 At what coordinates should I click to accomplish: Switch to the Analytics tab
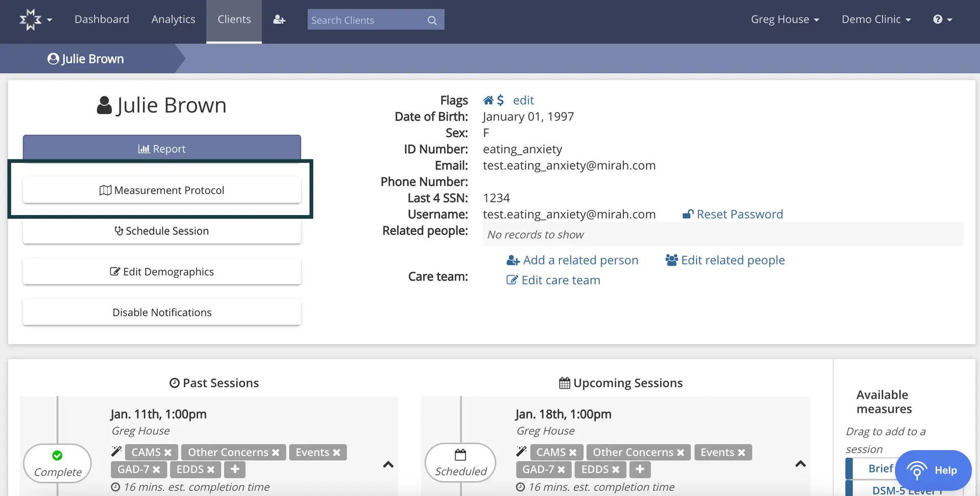point(173,19)
